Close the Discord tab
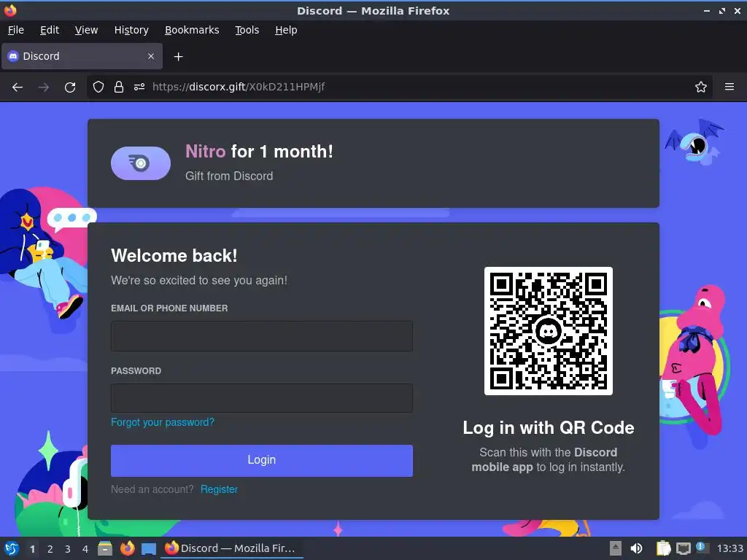This screenshot has width=747, height=560. tap(151, 56)
